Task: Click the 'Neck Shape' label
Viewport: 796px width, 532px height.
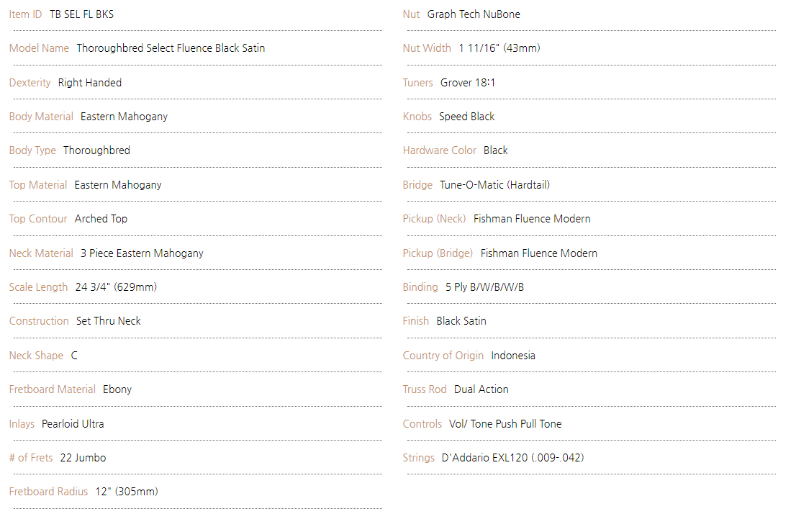Action: pos(37,356)
